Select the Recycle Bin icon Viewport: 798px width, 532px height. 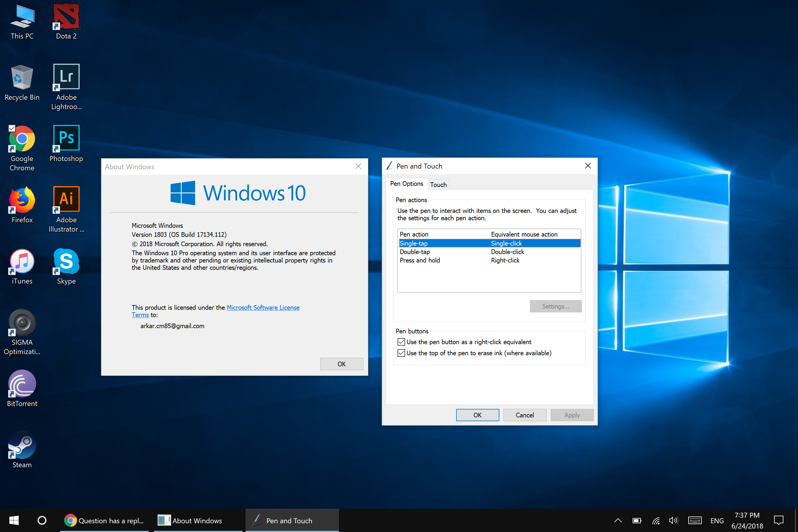tap(22, 83)
